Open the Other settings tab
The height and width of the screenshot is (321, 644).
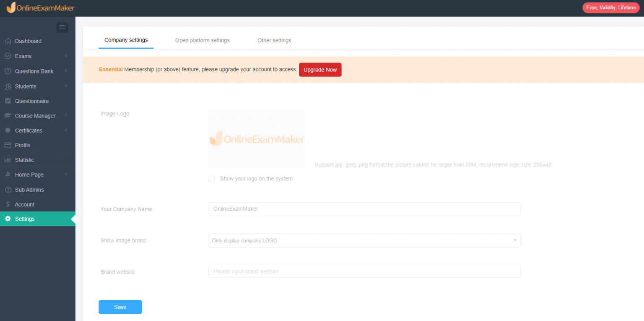[x=274, y=40]
